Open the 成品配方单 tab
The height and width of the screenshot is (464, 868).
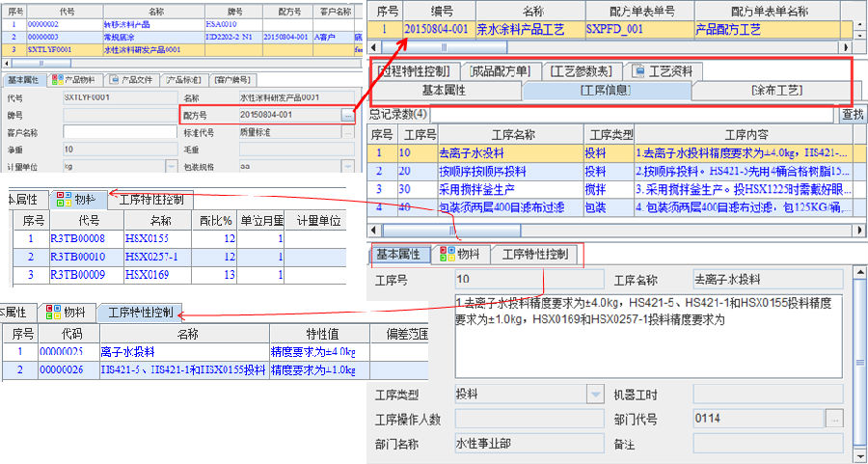coord(500,70)
